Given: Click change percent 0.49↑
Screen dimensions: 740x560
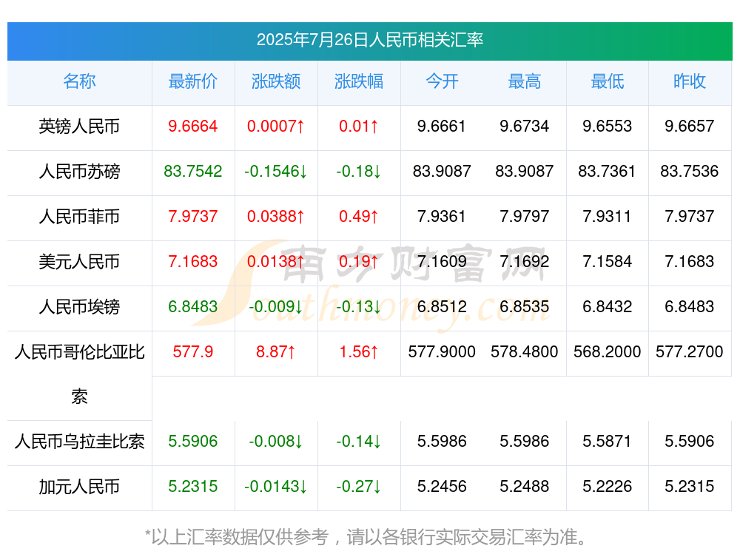Looking at the screenshot, I should tap(359, 216).
